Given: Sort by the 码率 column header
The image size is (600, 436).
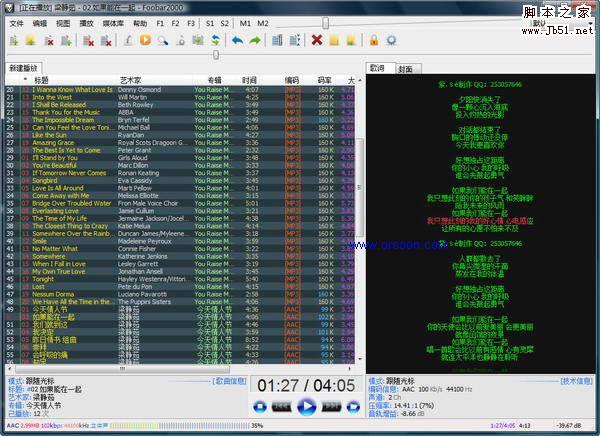Looking at the screenshot, I should 324,80.
